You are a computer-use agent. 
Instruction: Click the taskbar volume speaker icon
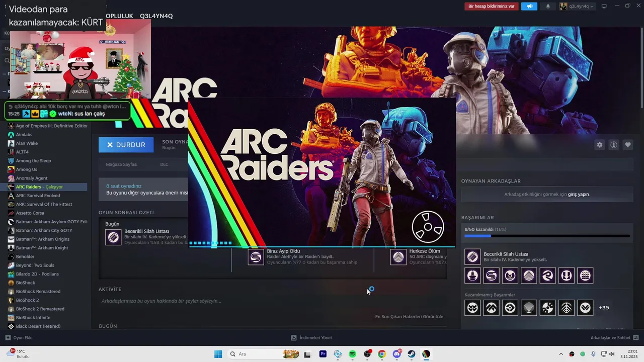click(x=612, y=354)
